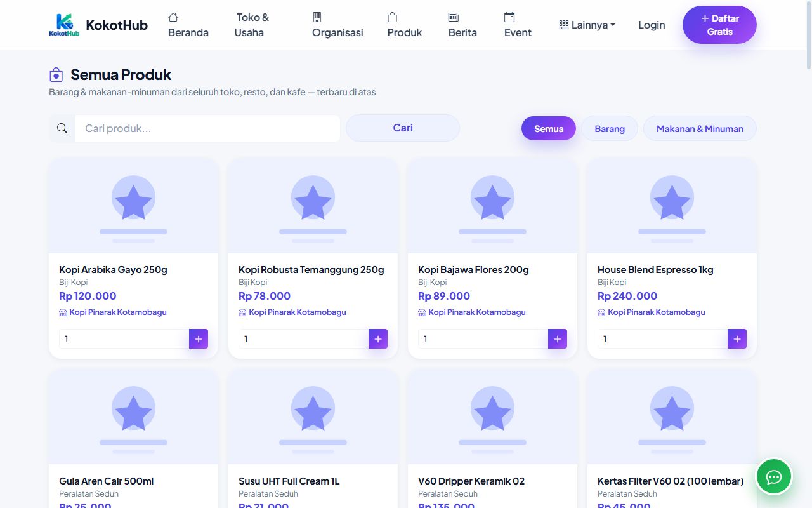This screenshot has width=812, height=508.
Task: Go to Toko & Usaha page
Action: tap(252, 25)
